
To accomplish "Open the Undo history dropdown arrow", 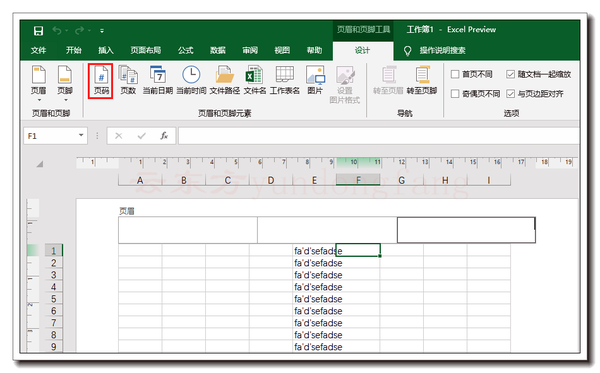I will pyautogui.click(x=67, y=31).
